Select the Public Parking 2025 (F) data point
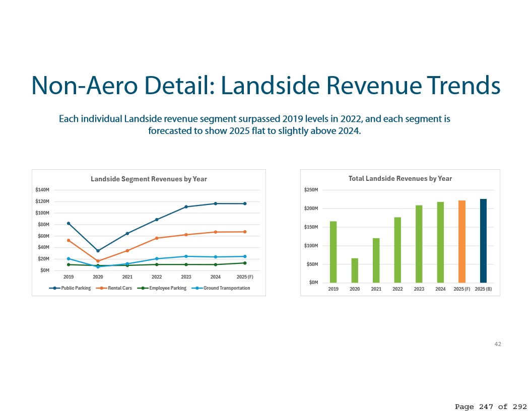The height and width of the screenshot is (411, 532). coord(245,203)
